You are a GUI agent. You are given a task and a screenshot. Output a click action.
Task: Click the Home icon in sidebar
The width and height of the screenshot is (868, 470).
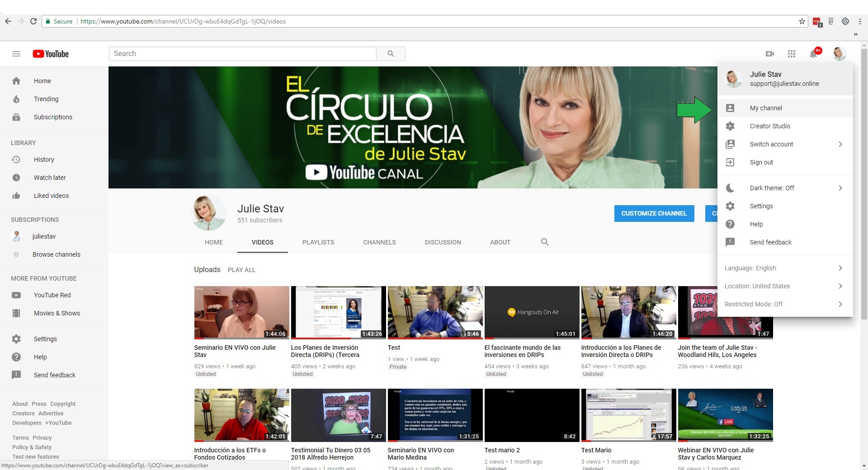coord(16,81)
